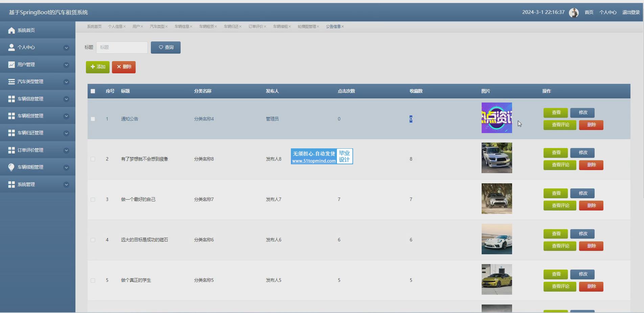Check the box for row 做一个最好的自己
Image resolution: width=644 pixels, height=313 pixels.
[93, 200]
